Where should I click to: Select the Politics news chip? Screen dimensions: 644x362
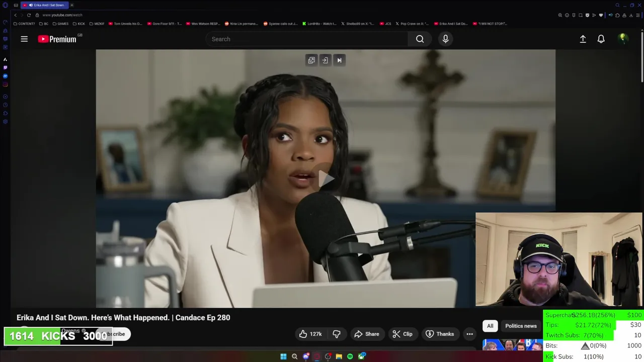click(x=521, y=326)
